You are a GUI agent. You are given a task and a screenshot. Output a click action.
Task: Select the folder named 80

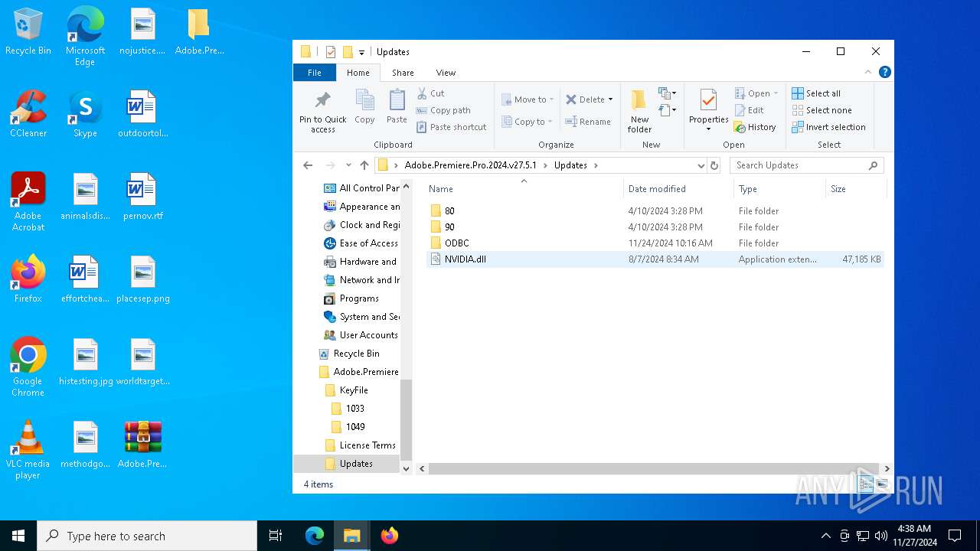tap(655, 211)
